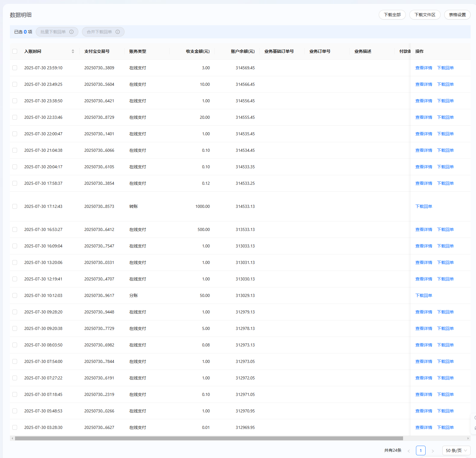Click the horizontal scrollbar thumb

click(x=209, y=438)
